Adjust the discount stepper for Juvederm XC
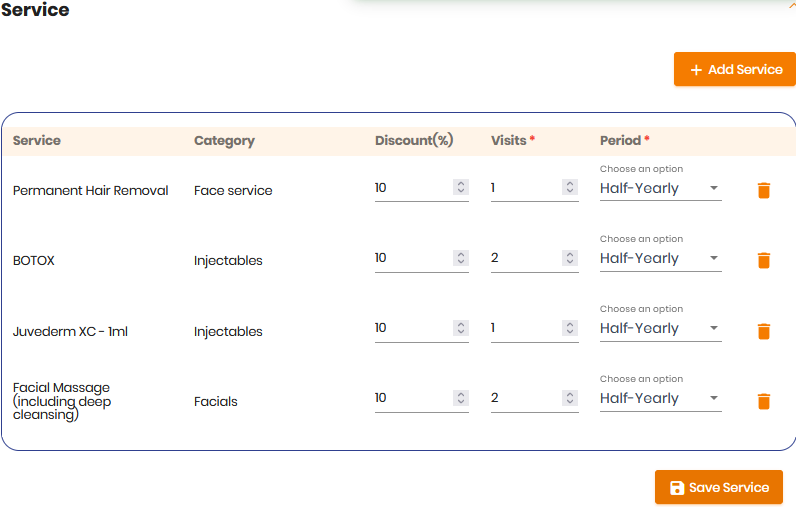This screenshot has height=507, width=796. [x=460, y=328]
